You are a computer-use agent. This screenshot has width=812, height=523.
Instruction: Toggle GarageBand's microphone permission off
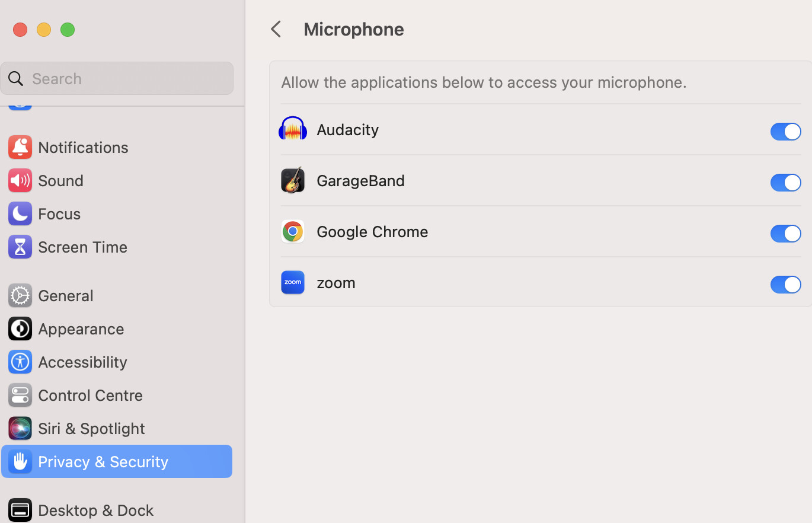click(785, 183)
